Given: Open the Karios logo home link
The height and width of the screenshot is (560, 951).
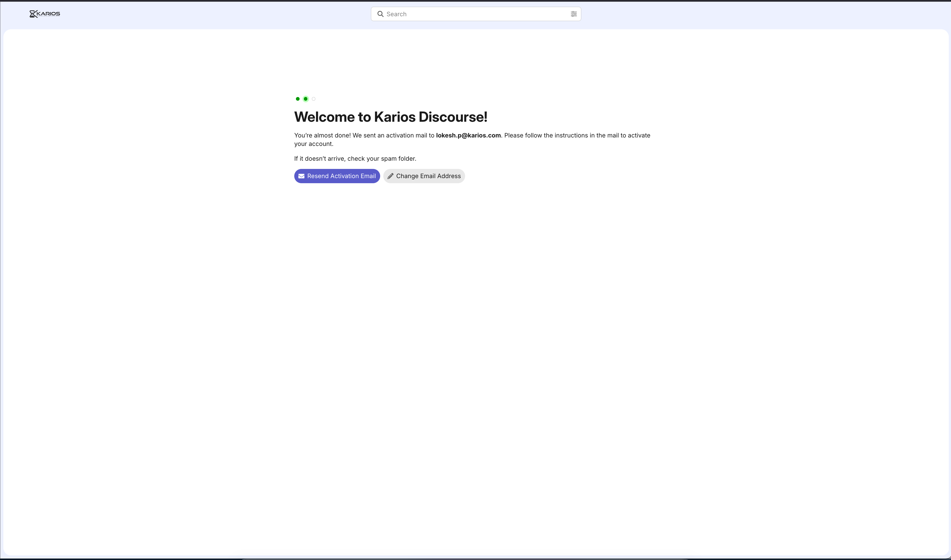Looking at the screenshot, I should [x=45, y=14].
